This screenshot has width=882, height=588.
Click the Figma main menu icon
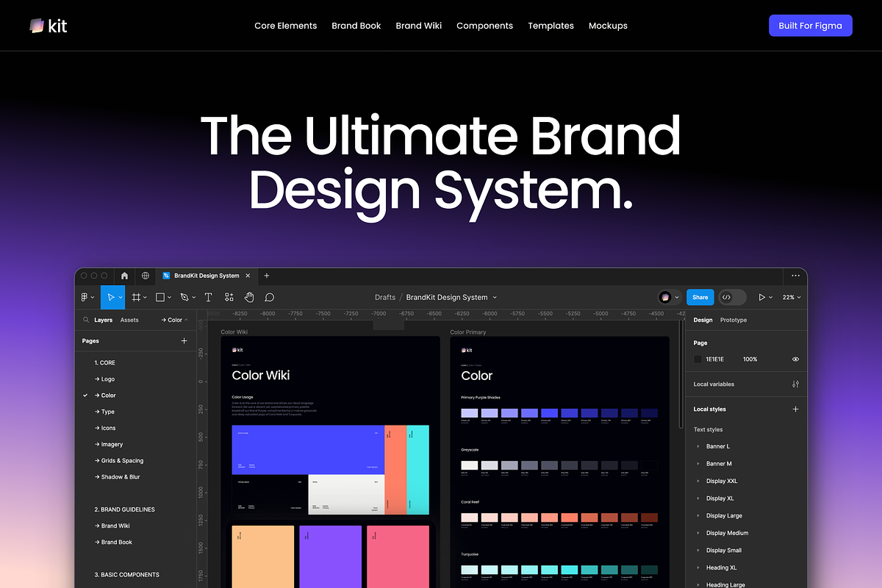point(85,297)
